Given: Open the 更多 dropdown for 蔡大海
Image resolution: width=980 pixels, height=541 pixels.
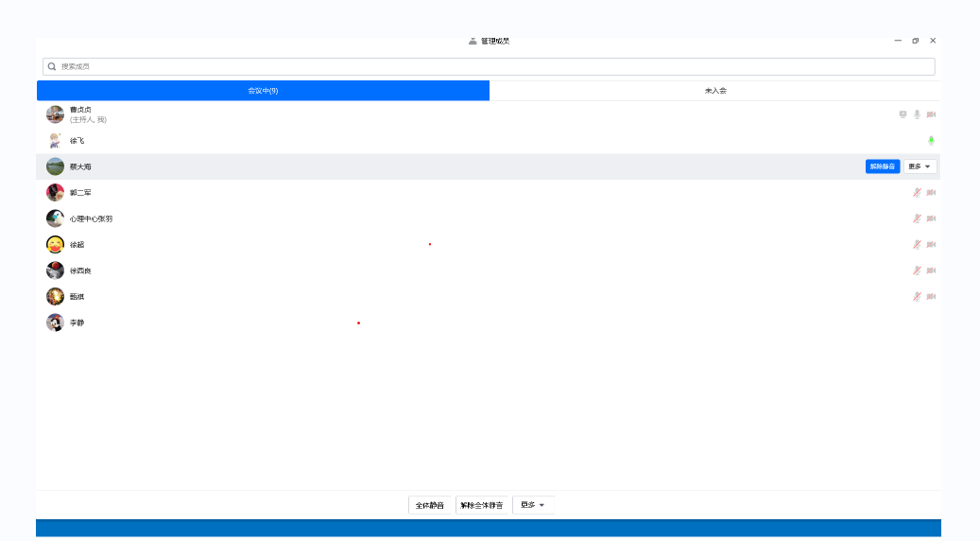Looking at the screenshot, I should 920,166.
